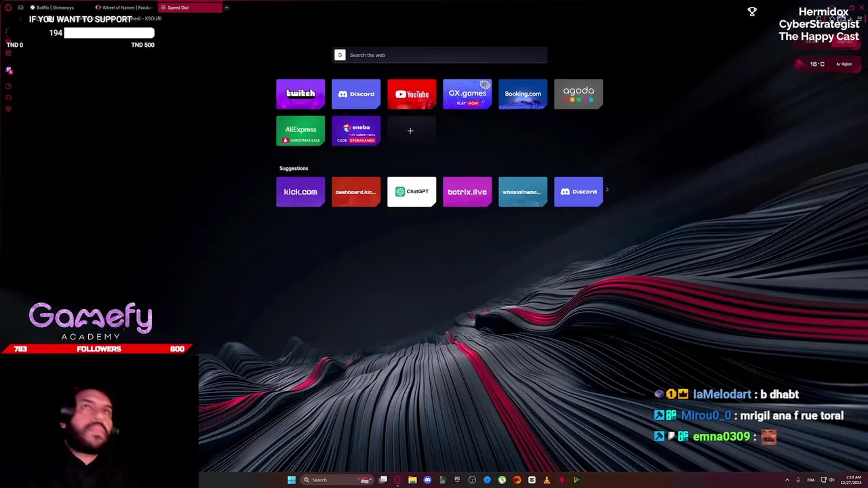Click the taskbar Search box
Viewport: 868px width, 488px height.
point(337,480)
